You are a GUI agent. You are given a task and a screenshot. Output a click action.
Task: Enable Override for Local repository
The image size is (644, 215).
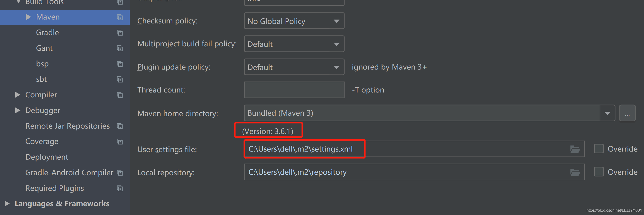599,172
